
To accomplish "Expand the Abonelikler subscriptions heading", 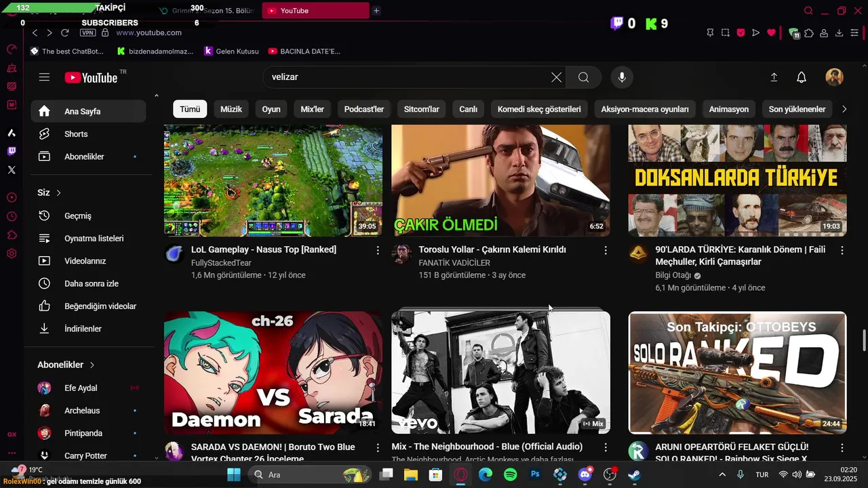I will 66,365.
